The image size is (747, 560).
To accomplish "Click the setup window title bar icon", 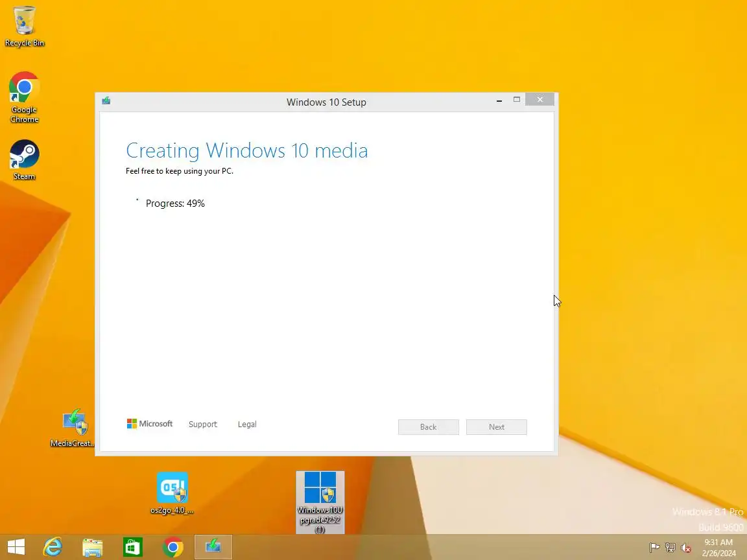I will [x=106, y=100].
